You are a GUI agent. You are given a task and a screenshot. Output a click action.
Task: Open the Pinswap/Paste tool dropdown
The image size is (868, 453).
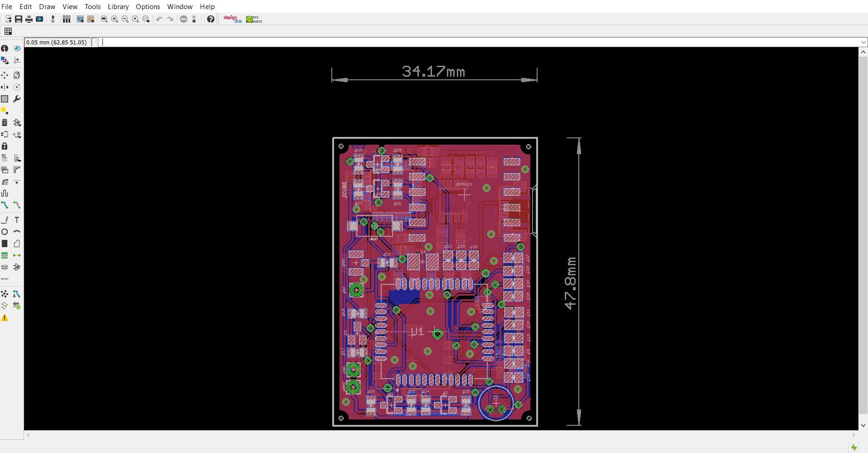click(x=17, y=134)
